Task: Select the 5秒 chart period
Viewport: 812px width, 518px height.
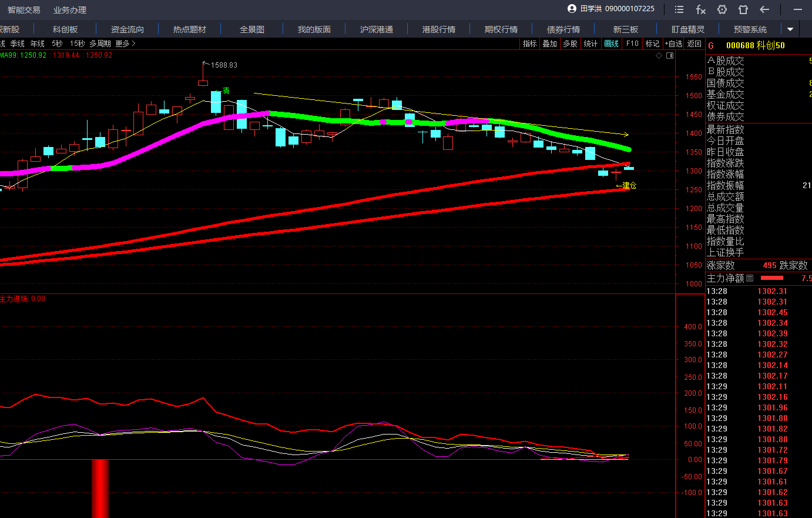Action: point(57,44)
